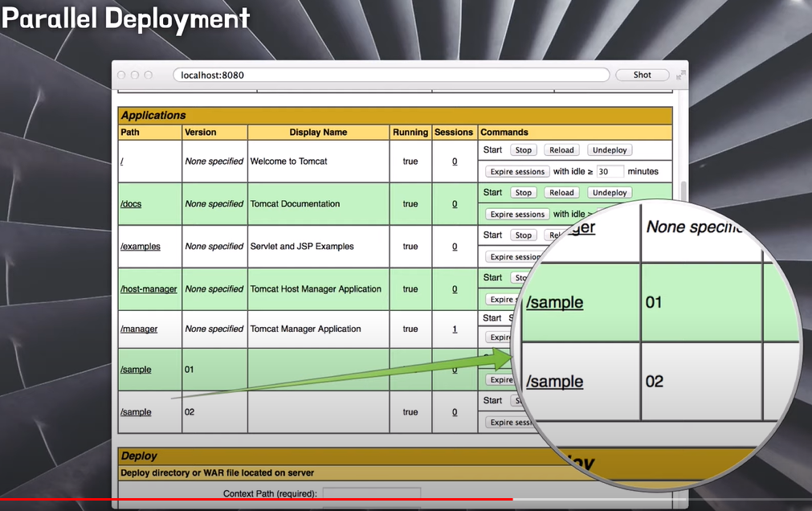Click the localhost:8080 address bar

pyautogui.click(x=391, y=76)
